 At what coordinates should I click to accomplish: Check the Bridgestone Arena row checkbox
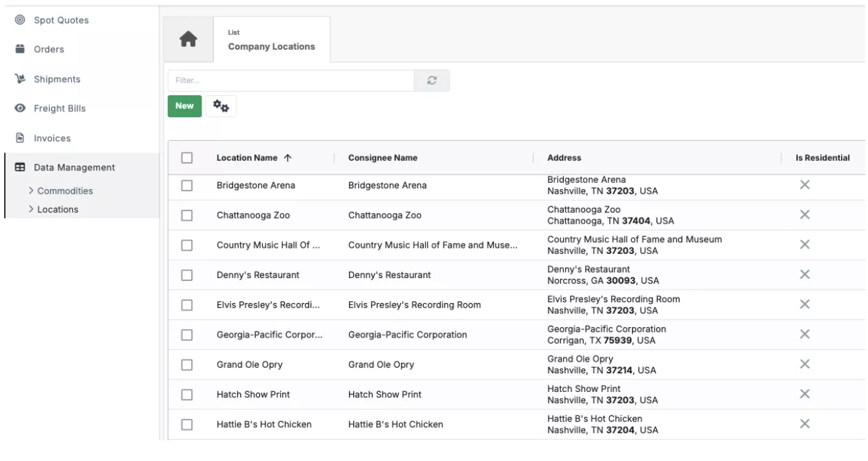[x=186, y=185]
